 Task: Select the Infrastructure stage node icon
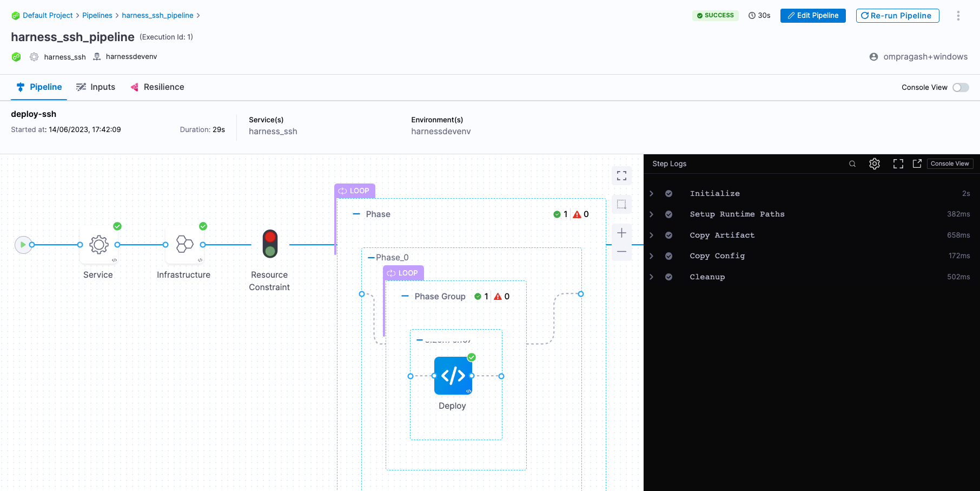click(184, 245)
